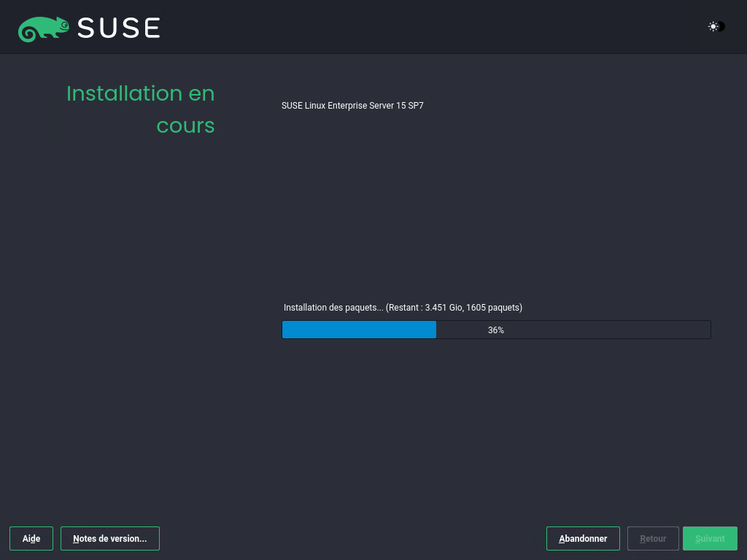Viewport: 747px width, 560px height.
Task: Select the 'Installation des paquets...' status text
Action: tap(403, 308)
